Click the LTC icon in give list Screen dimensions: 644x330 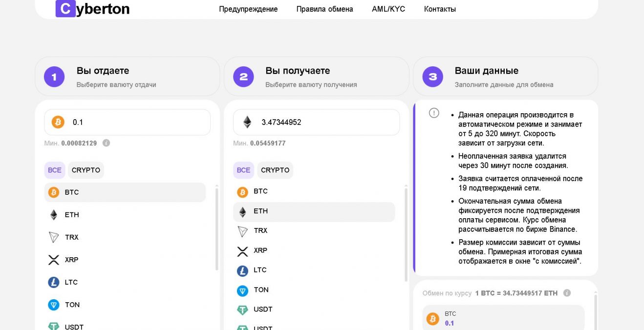pyautogui.click(x=54, y=282)
